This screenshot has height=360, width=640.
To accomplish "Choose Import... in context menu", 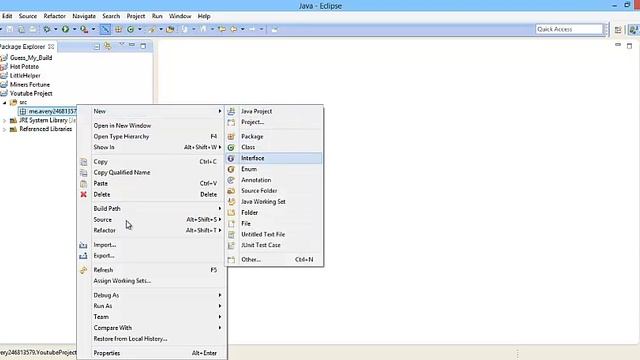I will 152,245.
